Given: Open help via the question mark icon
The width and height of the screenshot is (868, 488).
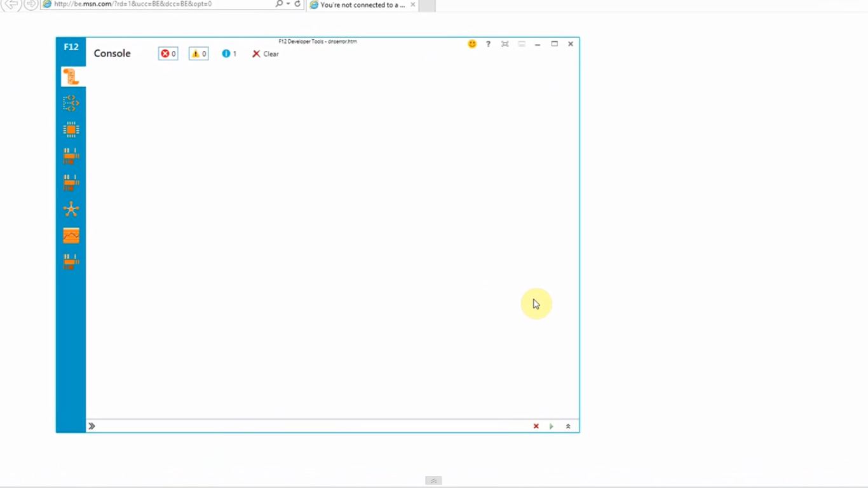Looking at the screenshot, I should pos(488,44).
